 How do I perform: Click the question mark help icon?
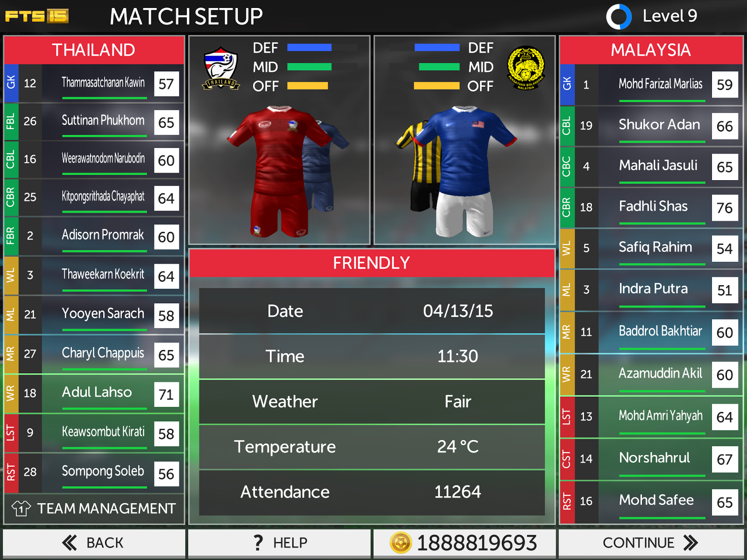[x=258, y=543]
